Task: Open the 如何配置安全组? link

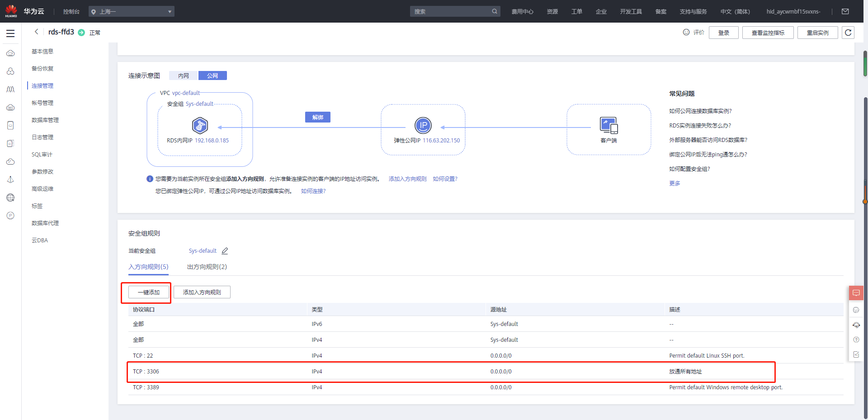Action: coord(689,169)
